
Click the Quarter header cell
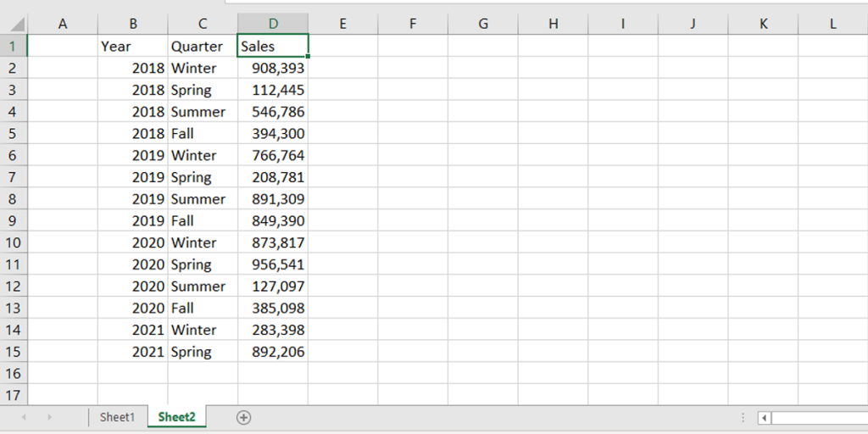[203, 46]
